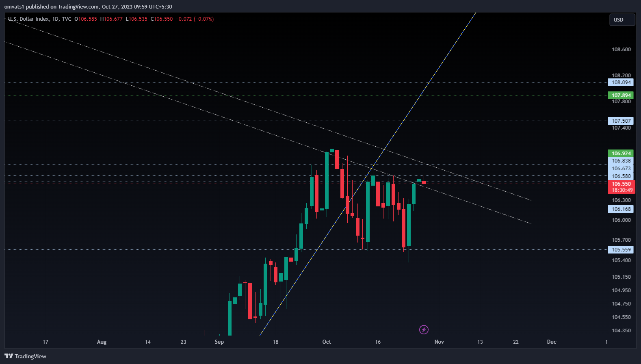Click the 104.350 price axis tick
Viewport: 641px width, 364px height.
621,331
